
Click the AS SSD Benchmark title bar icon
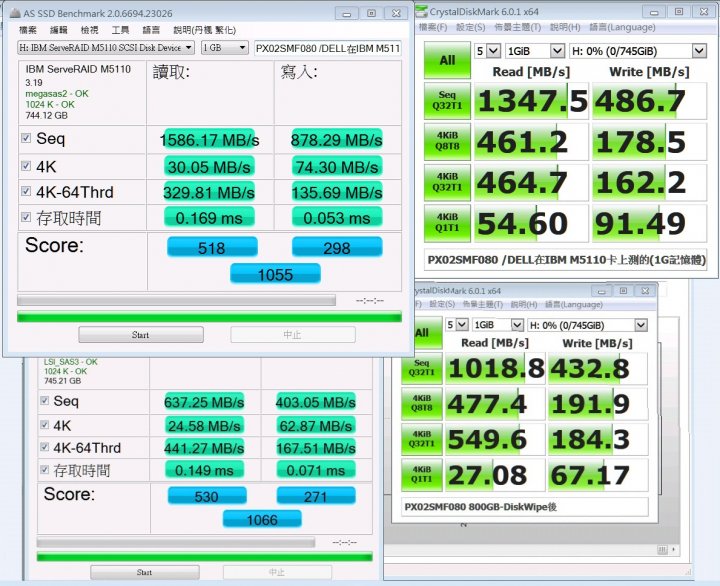click(15, 13)
